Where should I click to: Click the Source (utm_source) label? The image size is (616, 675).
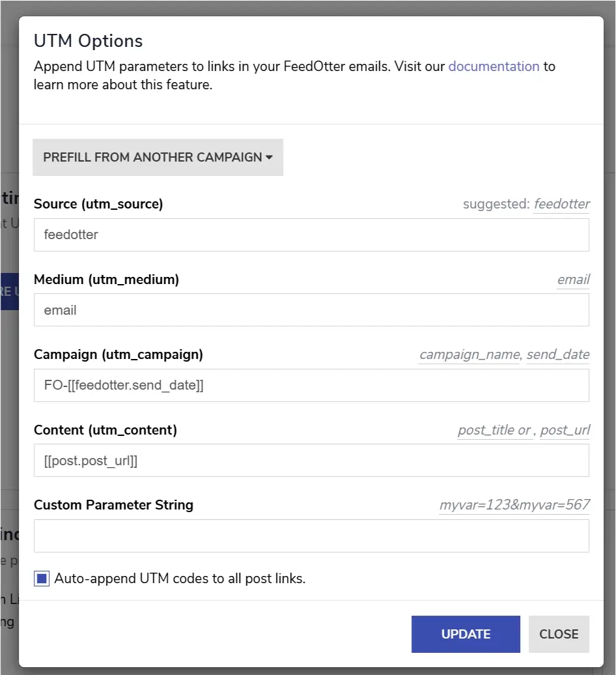98,204
